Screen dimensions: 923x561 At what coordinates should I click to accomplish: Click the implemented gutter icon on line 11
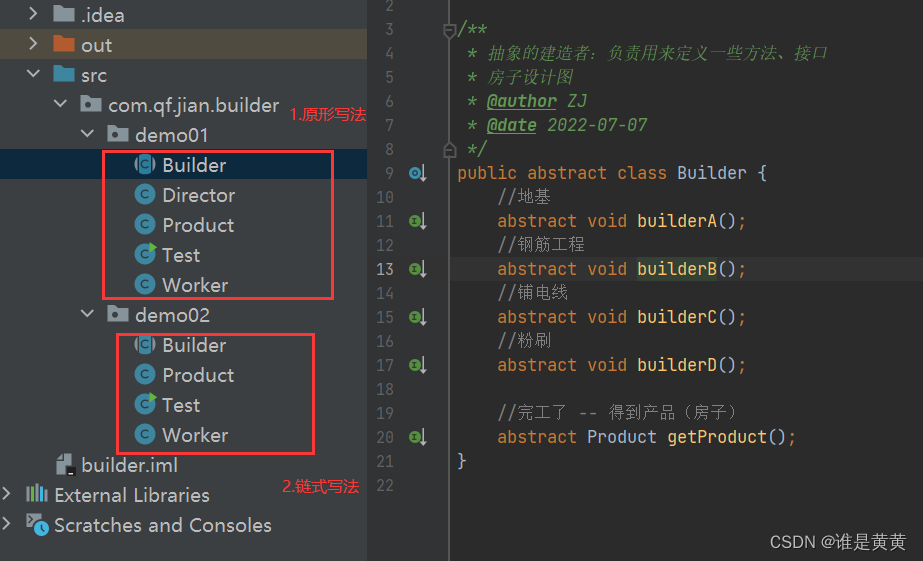pyautogui.click(x=417, y=221)
